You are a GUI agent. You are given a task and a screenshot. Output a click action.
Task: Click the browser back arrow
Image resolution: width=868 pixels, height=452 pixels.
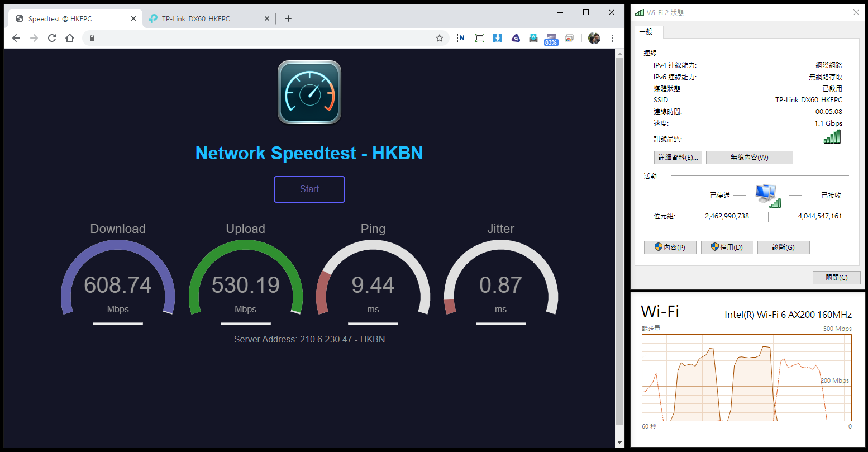pyautogui.click(x=16, y=38)
